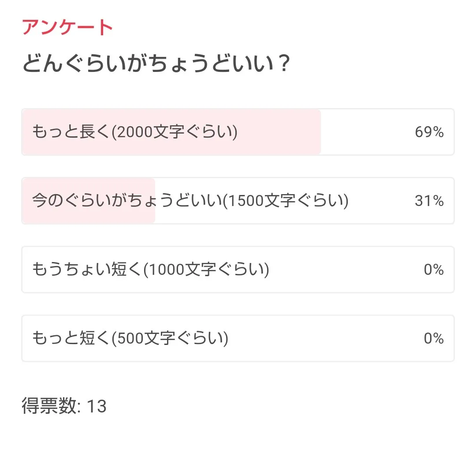Click the もっと短く text label

[71, 338]
